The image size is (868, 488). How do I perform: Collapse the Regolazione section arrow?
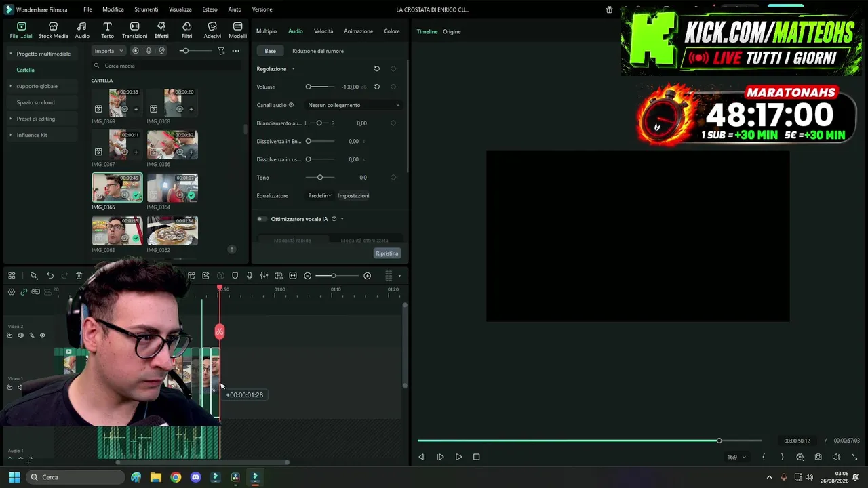click(x=293, y=69)
